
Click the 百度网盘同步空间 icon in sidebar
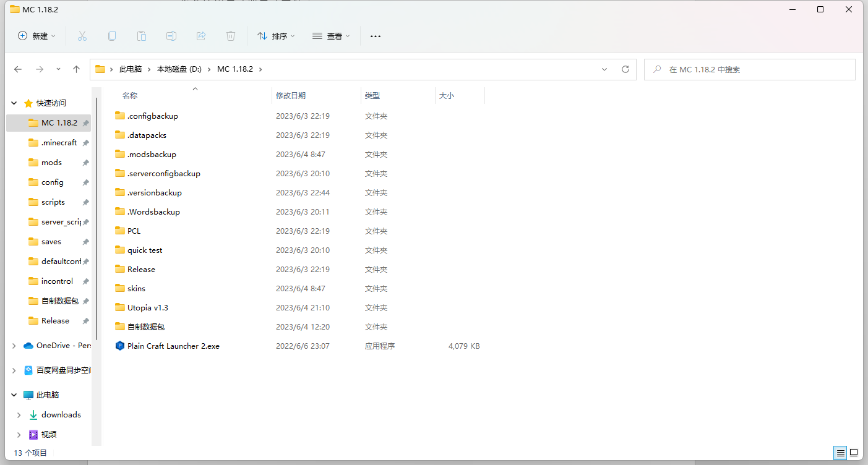(x=28, y=370)
